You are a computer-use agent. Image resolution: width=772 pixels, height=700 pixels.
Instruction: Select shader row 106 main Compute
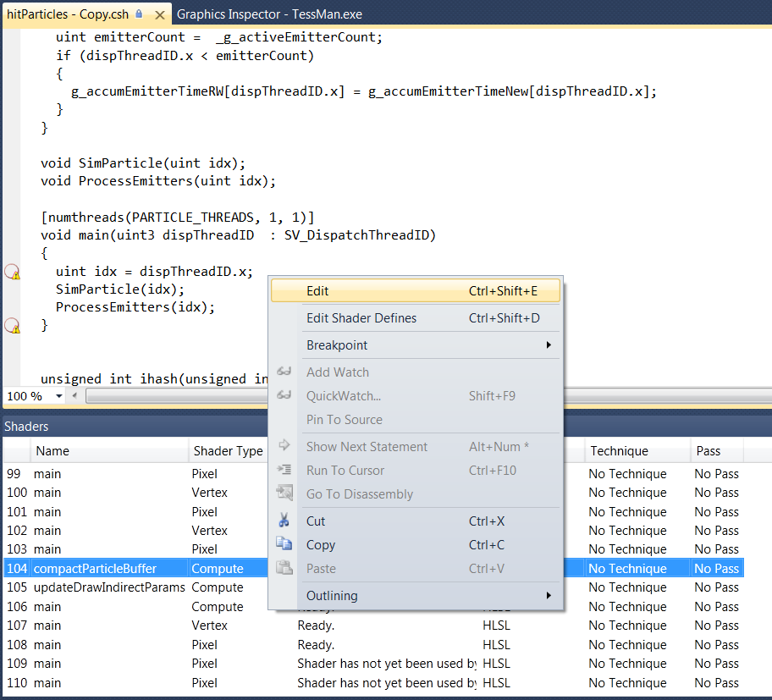coord(373,607)
